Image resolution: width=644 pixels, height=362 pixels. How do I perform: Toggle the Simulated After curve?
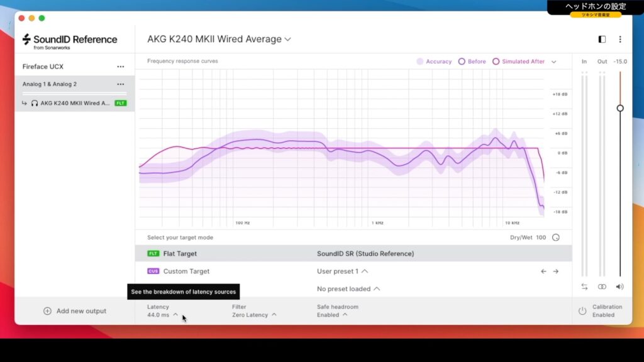[x=518, y=62]
